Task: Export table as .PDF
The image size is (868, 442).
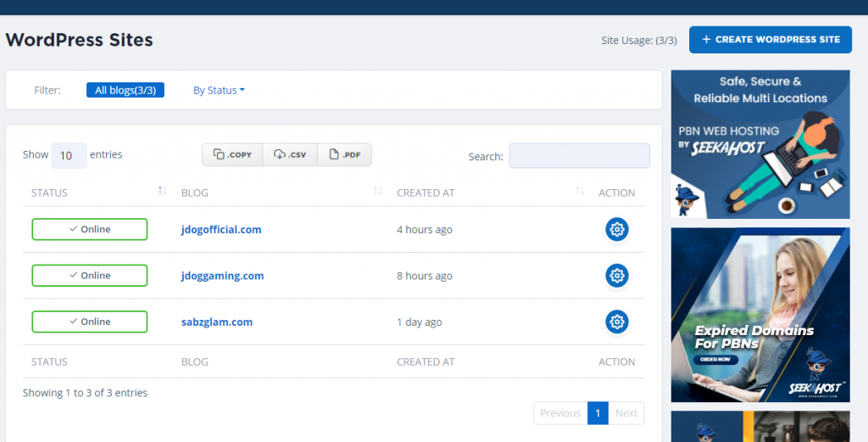Action: coord(345,154)
